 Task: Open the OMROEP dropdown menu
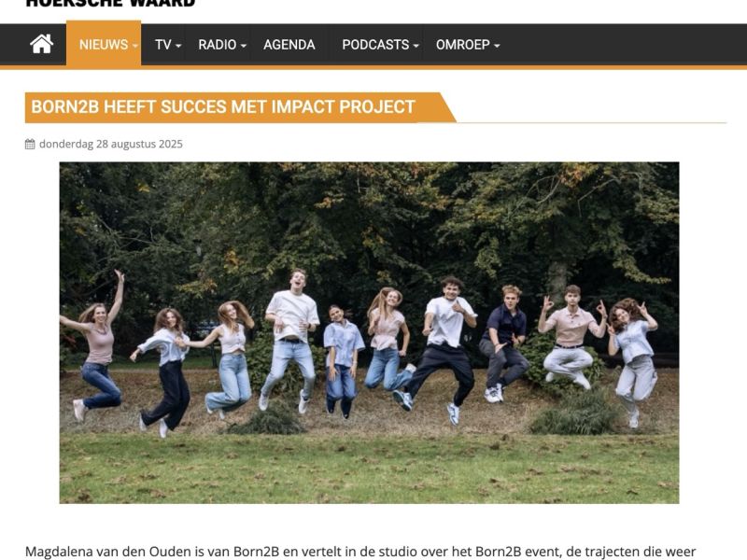coord(468,44)
